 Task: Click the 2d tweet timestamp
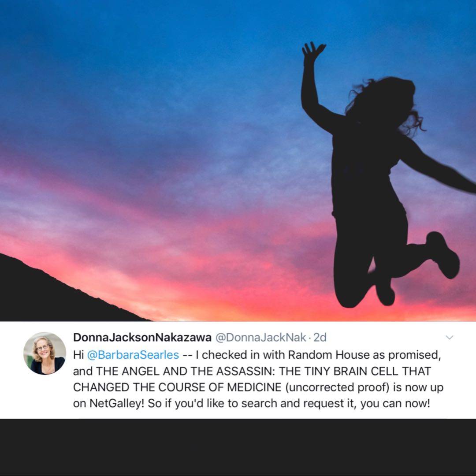click(320, 337)
